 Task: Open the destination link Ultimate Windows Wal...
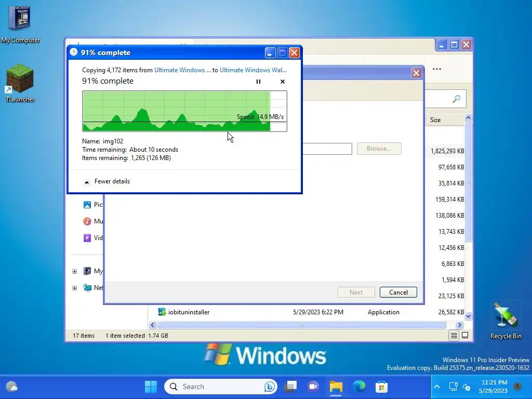[x=253, y=70]
